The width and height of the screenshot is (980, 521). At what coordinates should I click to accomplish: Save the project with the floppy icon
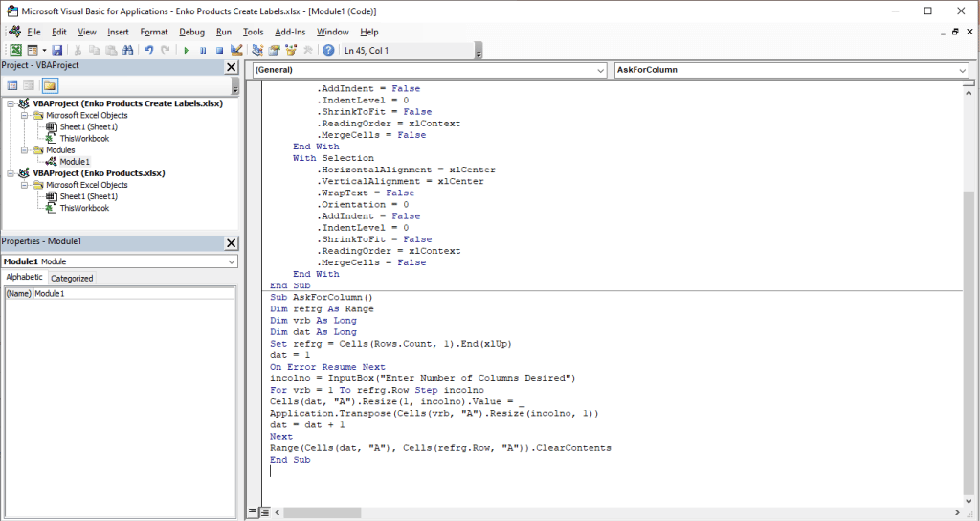point(56,50)
